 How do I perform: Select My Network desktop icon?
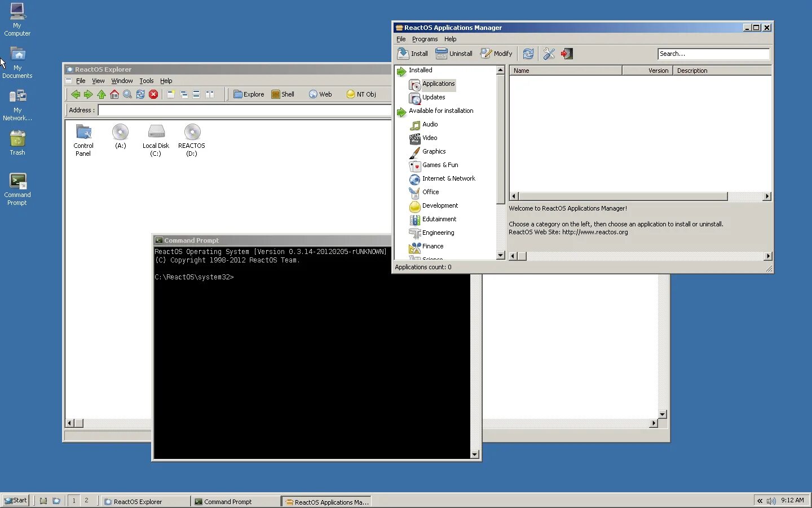[17, 105]
